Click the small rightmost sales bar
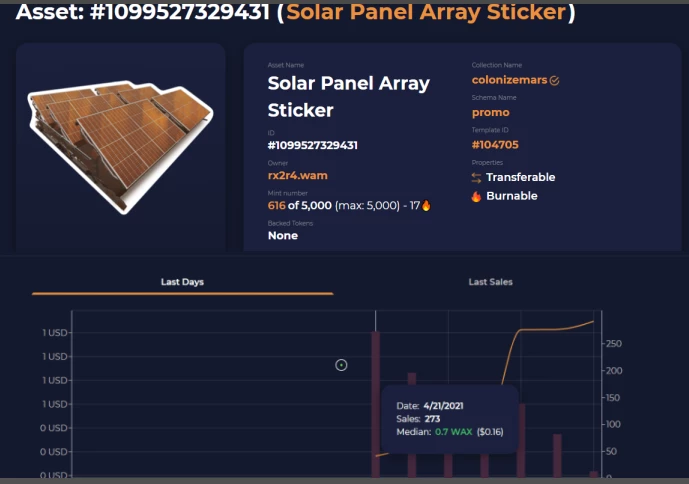The height and width of the screenshot is (484, 689). click(594, 474)
